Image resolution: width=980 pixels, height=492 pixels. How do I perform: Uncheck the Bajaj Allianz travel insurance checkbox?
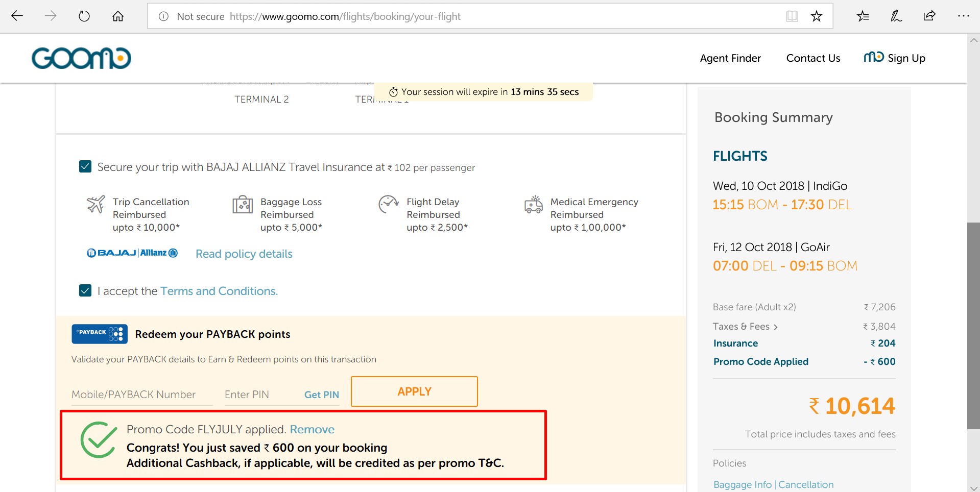(85, 167)
